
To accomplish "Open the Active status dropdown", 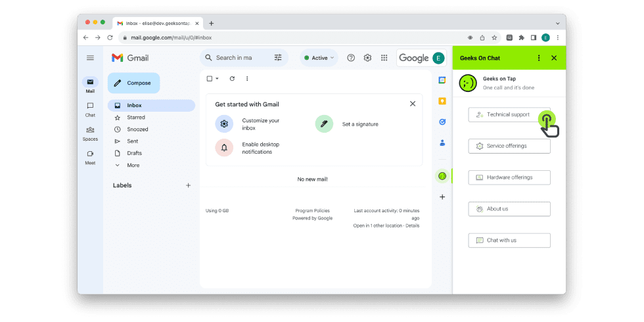I will point(319,58).
